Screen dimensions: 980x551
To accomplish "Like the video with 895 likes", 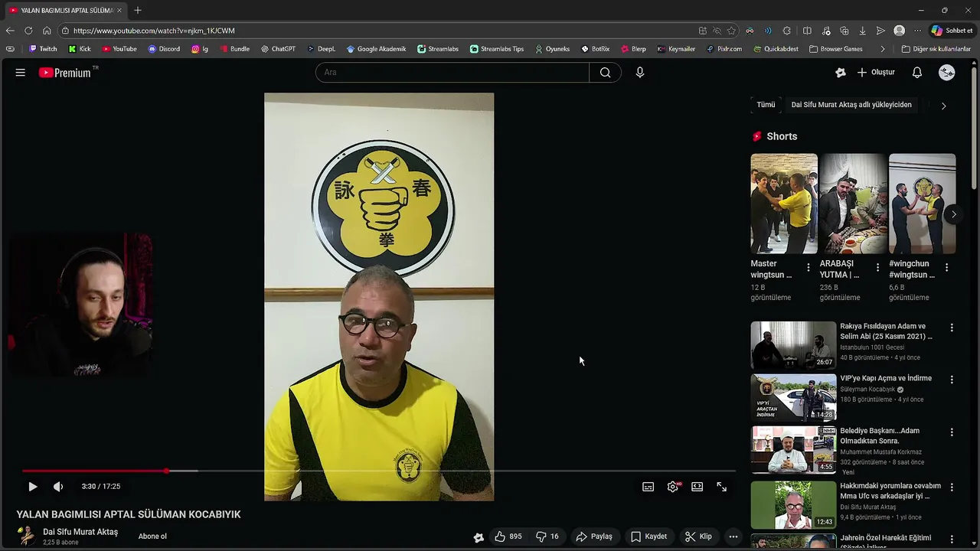I will click(x=508, y=536).
